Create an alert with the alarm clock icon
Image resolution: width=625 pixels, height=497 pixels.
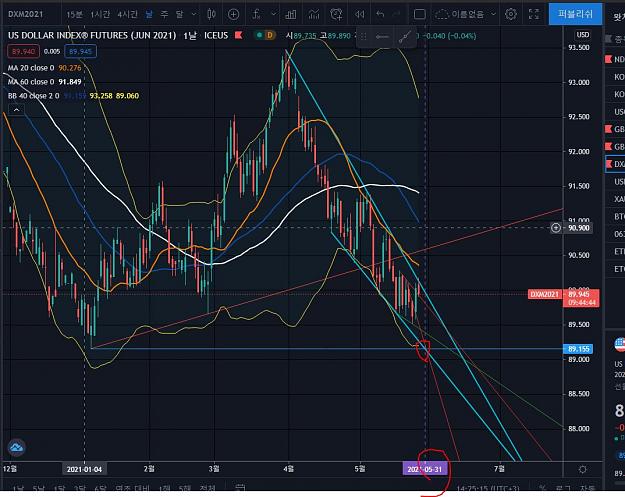click(x=336, y=15)
